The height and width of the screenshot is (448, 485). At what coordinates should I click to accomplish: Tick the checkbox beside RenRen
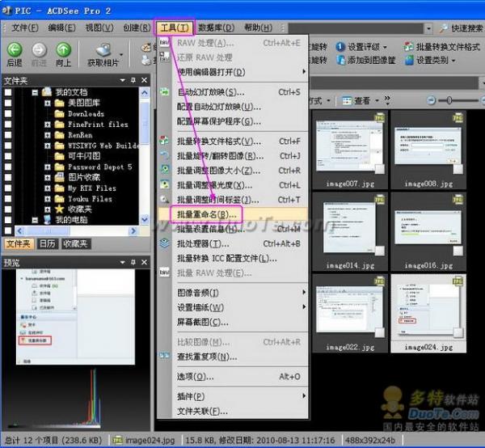point(8,135)
